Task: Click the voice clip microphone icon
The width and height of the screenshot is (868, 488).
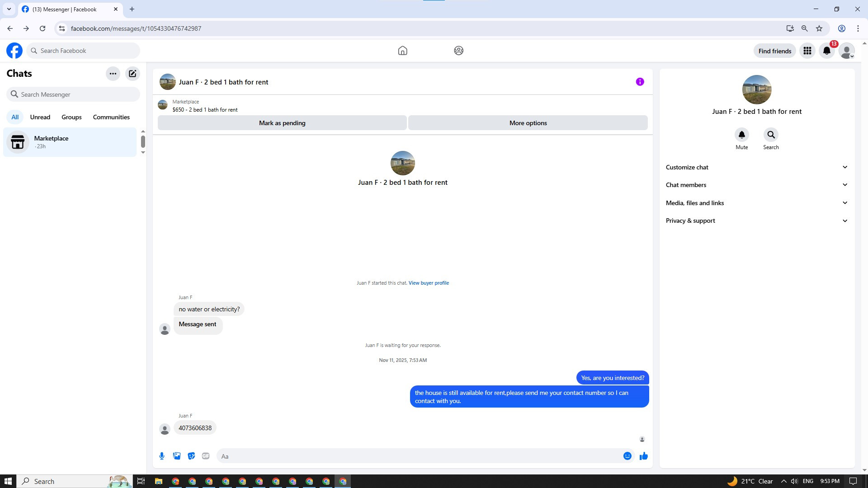Action: click(x=162, y=456)
